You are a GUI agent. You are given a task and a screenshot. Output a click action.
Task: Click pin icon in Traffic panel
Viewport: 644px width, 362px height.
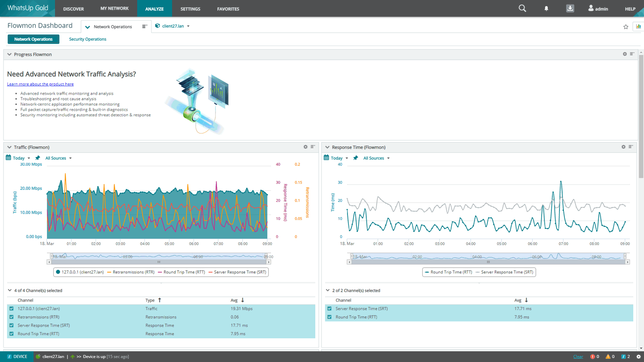(x=38, y=158)
